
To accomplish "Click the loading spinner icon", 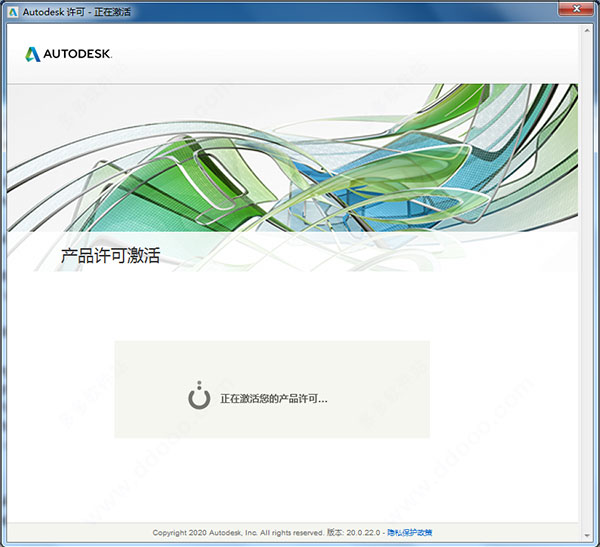I will tap(199, 395).
